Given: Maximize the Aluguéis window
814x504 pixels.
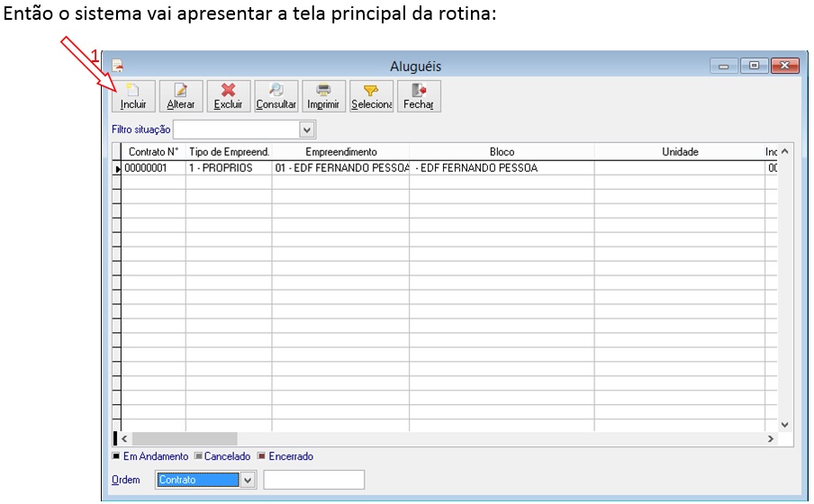Looking at the screenshot, I should pos(755,66).
